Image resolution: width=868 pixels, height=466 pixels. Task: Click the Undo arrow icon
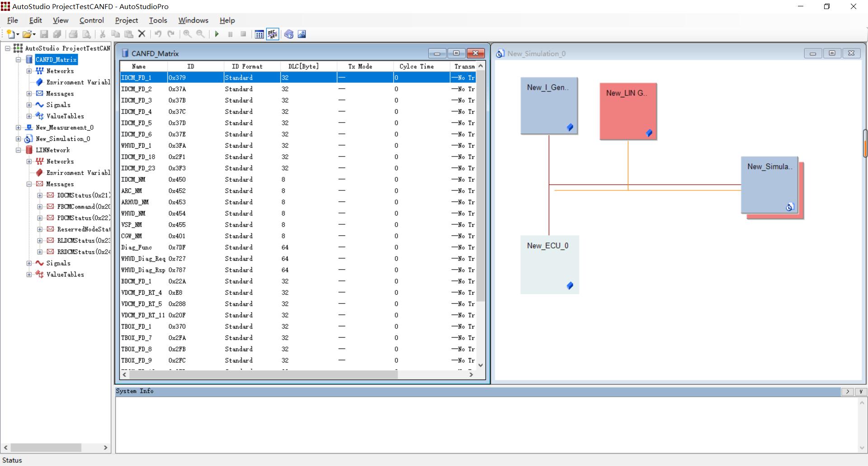[x=158, y=34]
